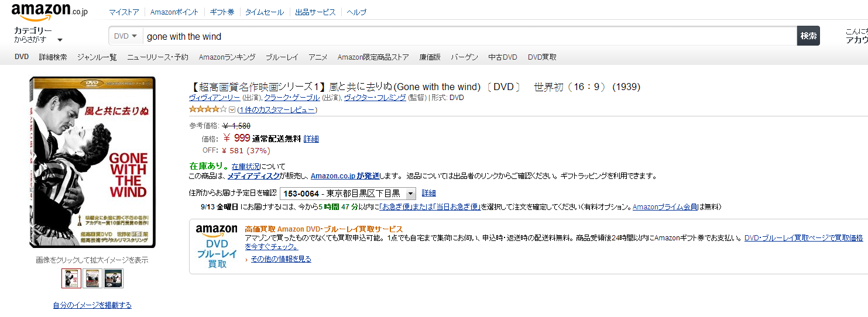The image size is (868, 317).
Task: Open ブルーレイ menu item
Action: pos(282,57)
